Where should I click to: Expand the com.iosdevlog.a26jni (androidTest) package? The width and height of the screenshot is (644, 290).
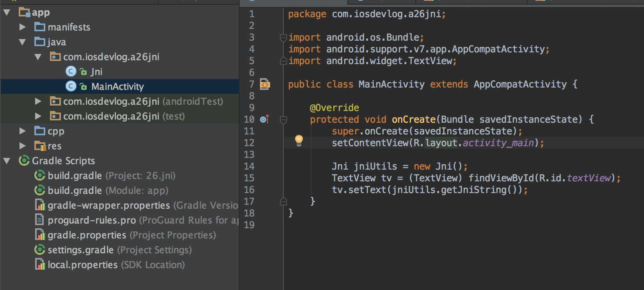38,101
